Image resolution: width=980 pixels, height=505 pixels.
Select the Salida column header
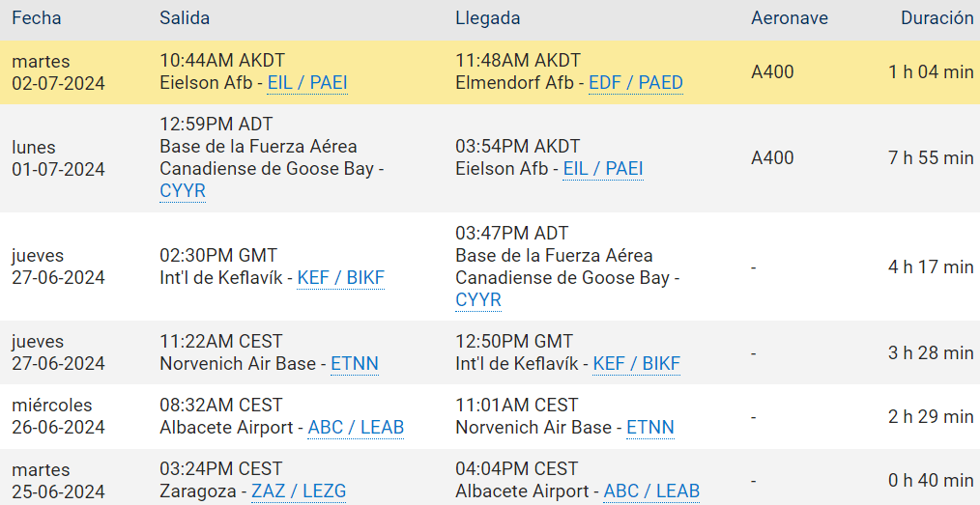click(185, 18)
